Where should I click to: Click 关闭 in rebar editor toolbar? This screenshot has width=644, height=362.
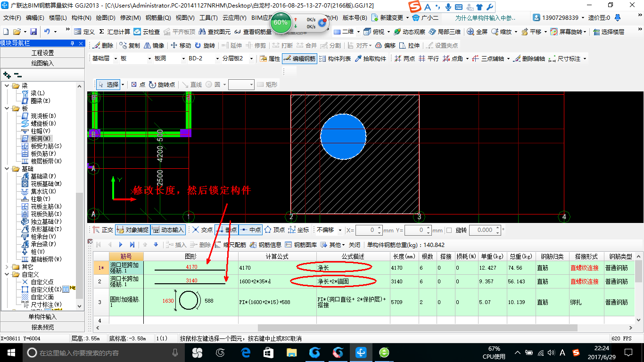(355, 245)
